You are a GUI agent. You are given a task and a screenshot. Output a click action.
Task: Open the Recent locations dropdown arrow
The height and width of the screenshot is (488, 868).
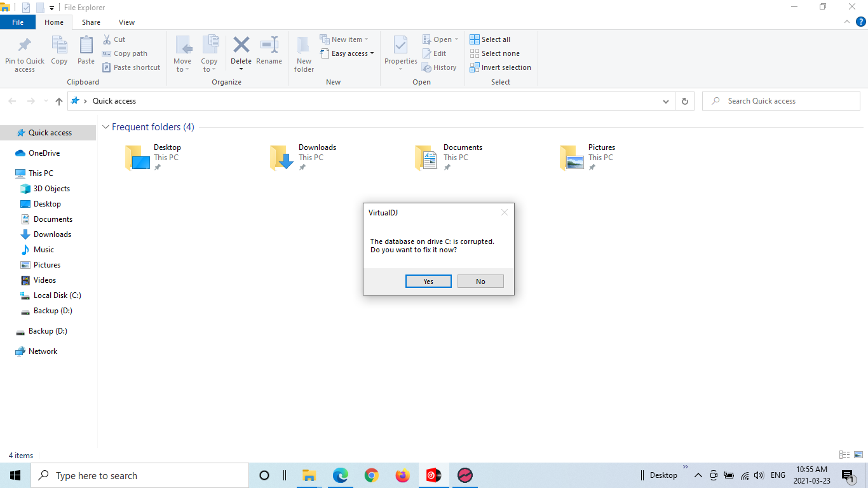click(x=46, y=101)
